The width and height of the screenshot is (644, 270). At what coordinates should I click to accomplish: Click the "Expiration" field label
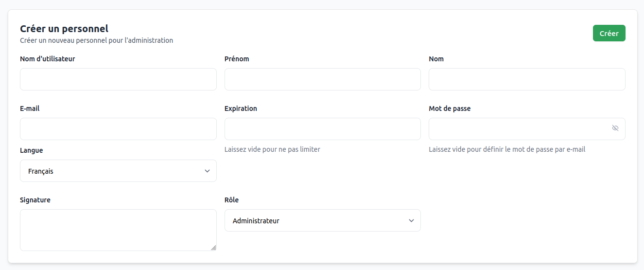tap(241, 108)
